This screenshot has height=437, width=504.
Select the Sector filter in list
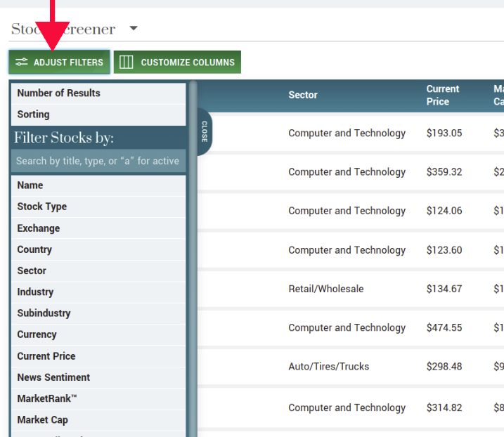[32, 270]
